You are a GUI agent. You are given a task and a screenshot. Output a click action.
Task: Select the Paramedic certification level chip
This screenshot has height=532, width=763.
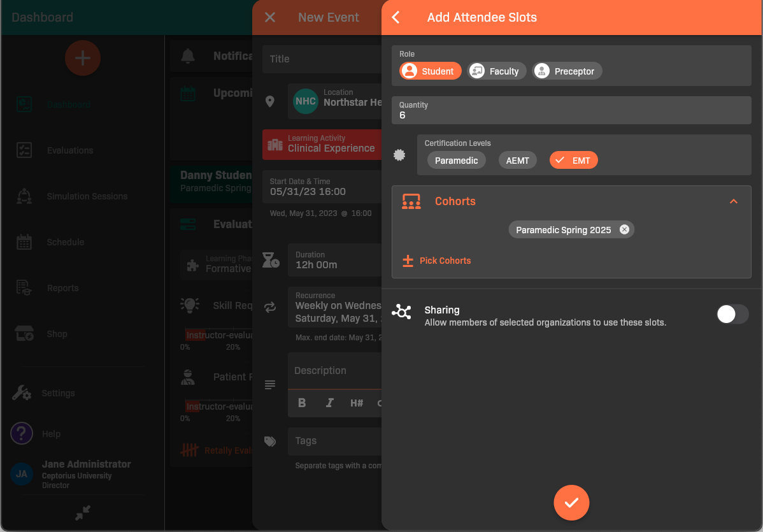[456, 161]
